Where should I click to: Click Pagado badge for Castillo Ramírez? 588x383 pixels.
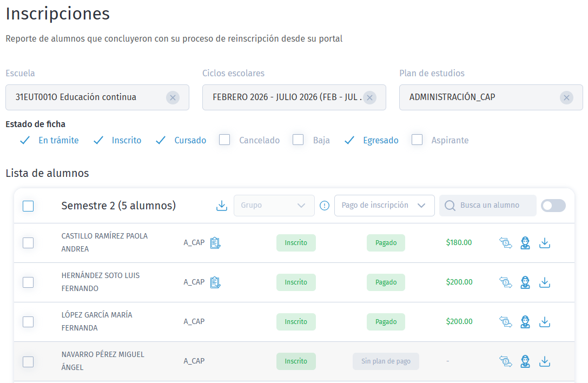click(386, 243)
